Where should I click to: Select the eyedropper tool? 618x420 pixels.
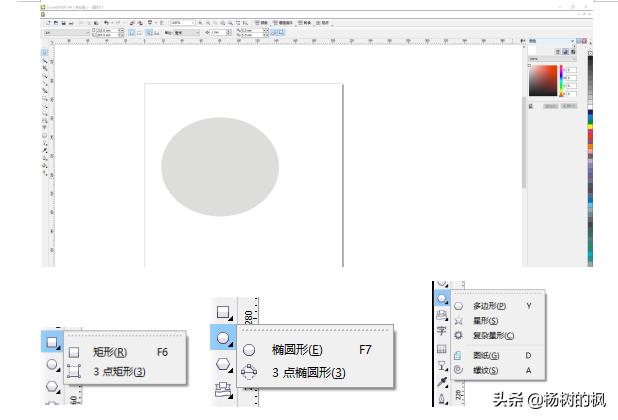point(442,382)
